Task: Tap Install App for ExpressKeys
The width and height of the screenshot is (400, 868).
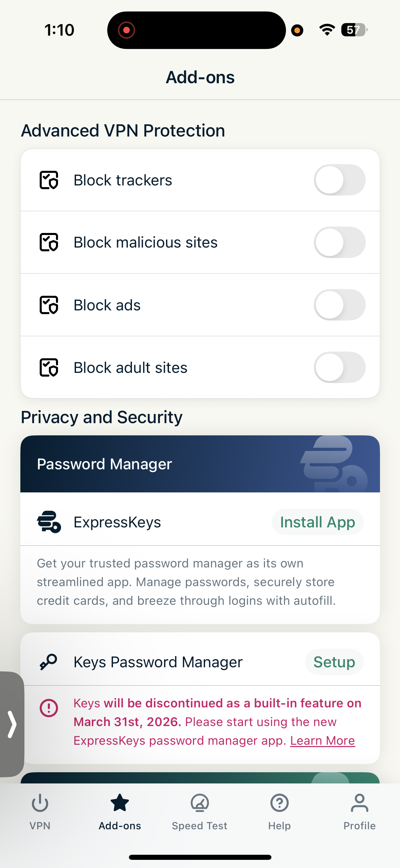Action: click(317, 522)
